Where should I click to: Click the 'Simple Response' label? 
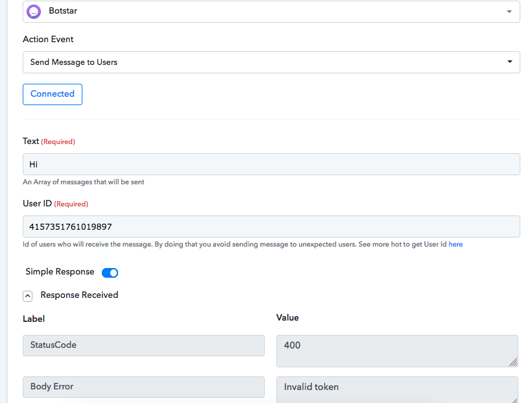click(60, 272)
